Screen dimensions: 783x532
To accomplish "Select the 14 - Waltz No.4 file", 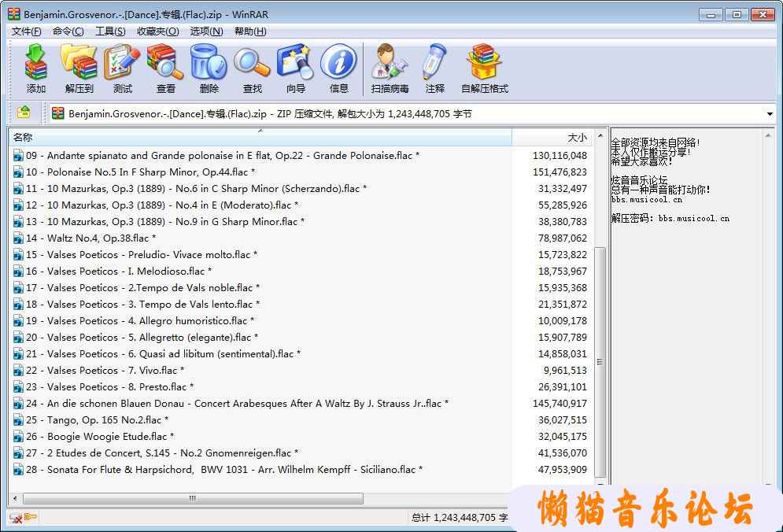I will [90, 238].
